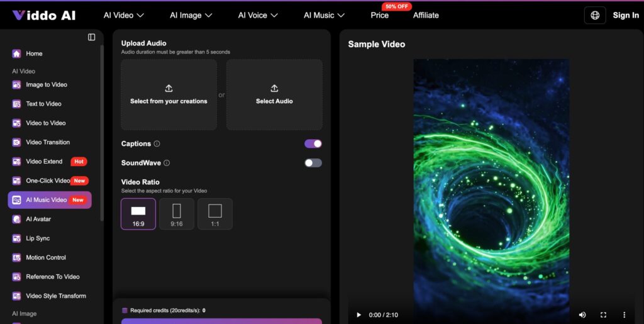Click the credits stack icon
The width and height of the screenshot is (644, 324).
tap(125, 310)
